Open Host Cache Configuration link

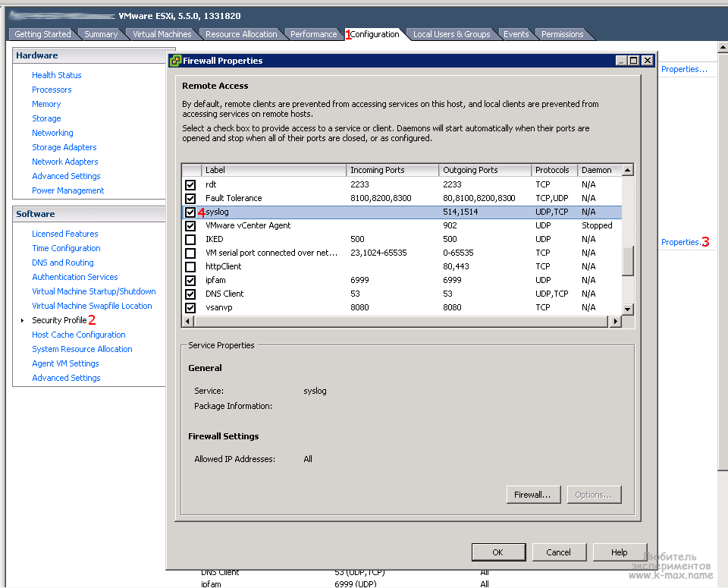point(78,335)
